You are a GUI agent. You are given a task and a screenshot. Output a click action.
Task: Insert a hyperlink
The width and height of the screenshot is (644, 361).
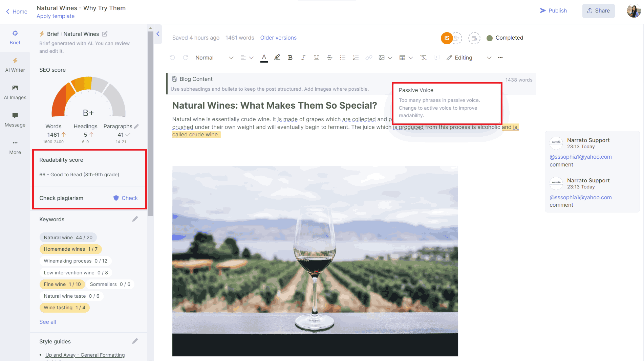point(369,58)
